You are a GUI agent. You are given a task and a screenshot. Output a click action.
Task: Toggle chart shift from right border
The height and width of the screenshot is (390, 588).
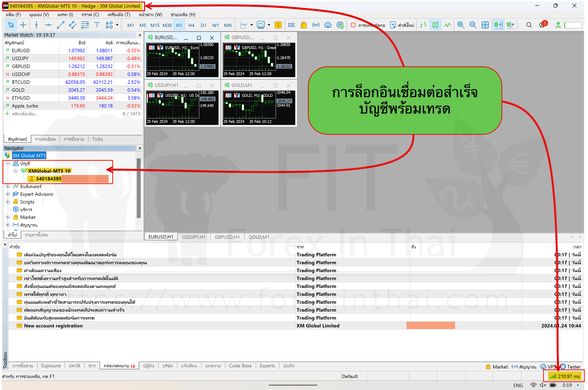coord(511,25)
